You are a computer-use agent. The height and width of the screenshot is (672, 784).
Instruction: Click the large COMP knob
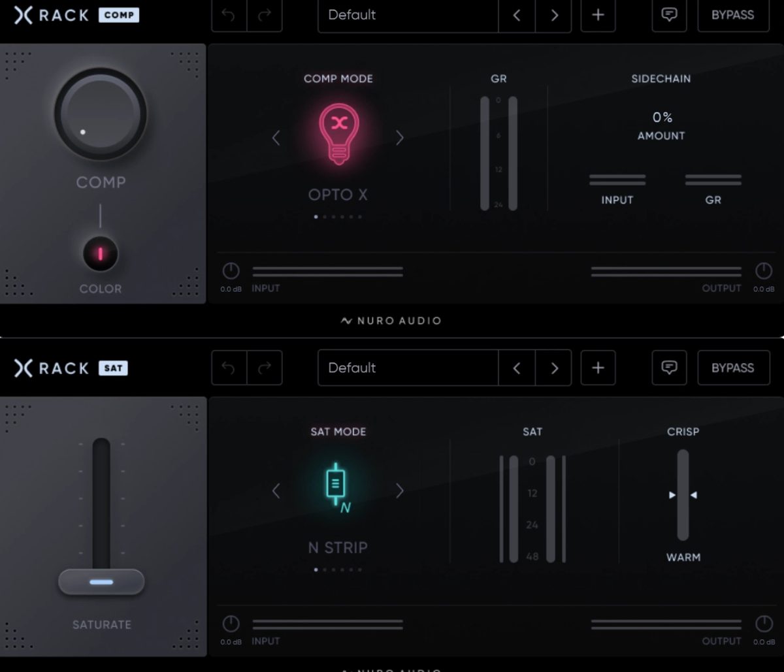pyautogui.click(x=101, y=115)
